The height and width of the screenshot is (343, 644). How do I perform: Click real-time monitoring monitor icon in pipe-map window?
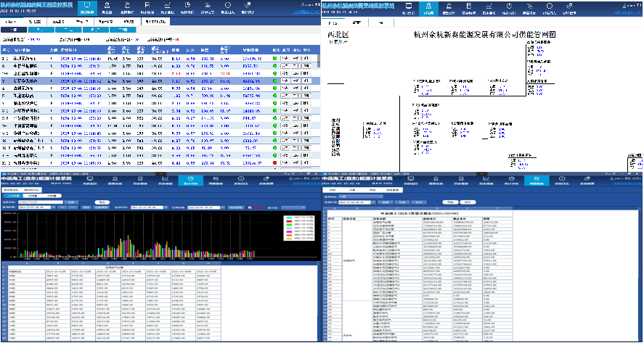point(409,6)
